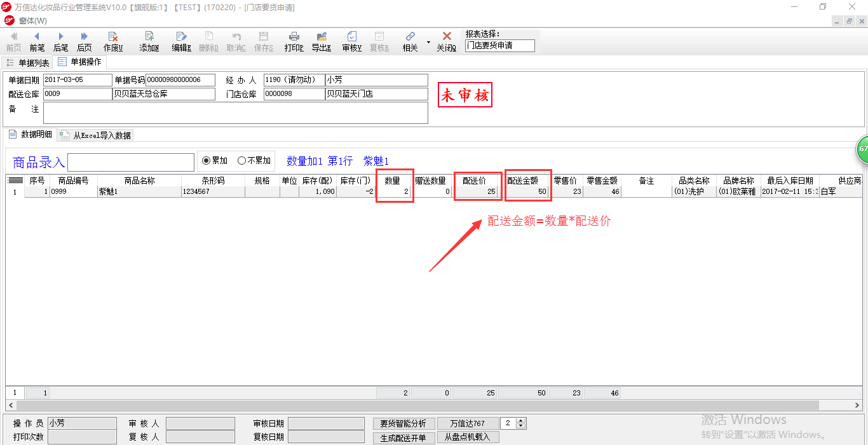
Task: Click 万信达767 button
Action: point(467,423)
